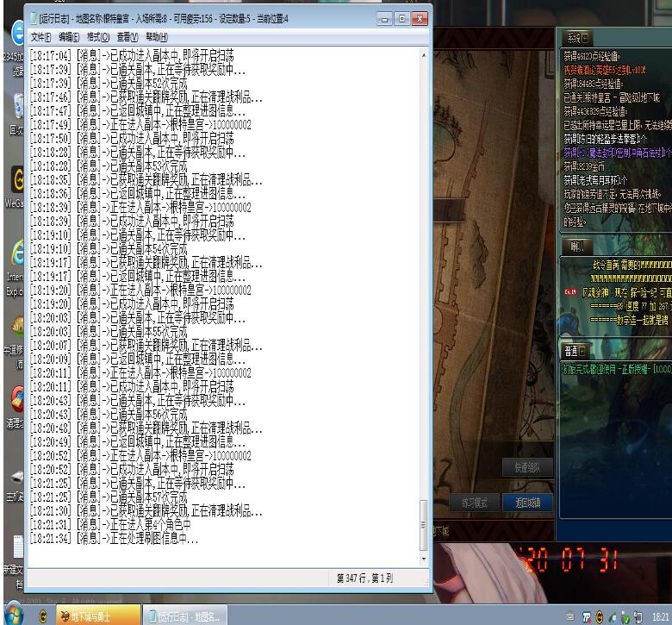Click log line 已通关副本56次完成

click(x=109, y=415)
